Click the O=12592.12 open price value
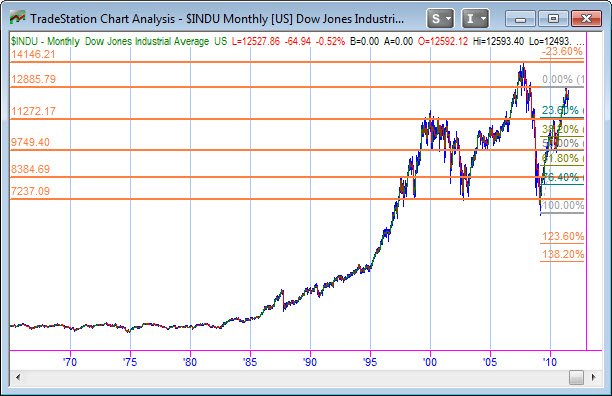This screenshot has width=612, height=396. (x=443, y=41)
